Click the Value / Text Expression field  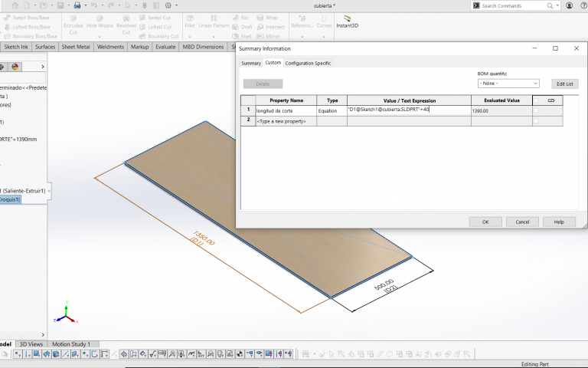coord(408,110)
